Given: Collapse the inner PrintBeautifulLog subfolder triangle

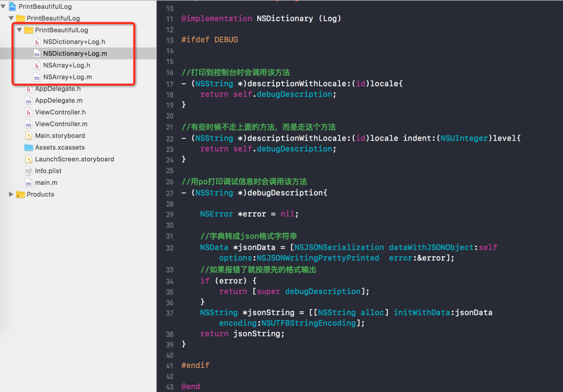Looking at the screenshot, I should (20, 30).
